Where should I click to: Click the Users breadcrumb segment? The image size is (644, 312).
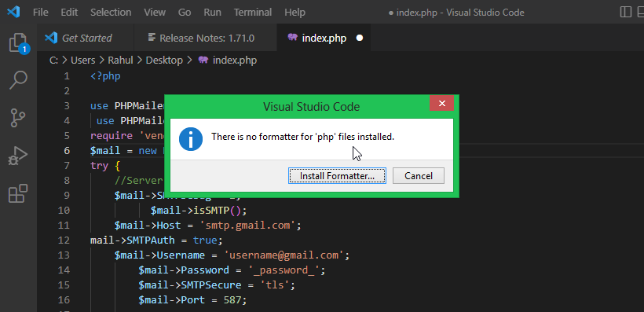tap(83, 61)
